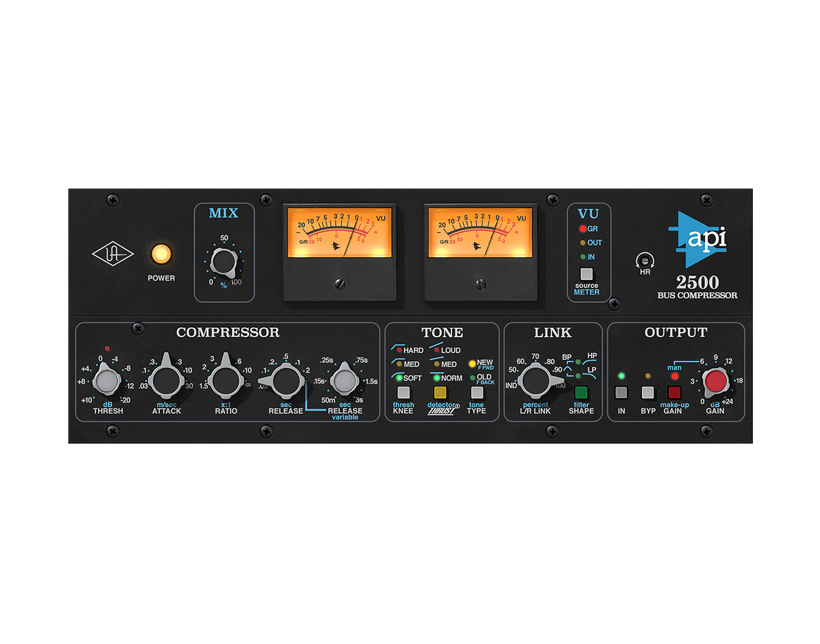Image resolution: width=820 pixels, height=644 pixels.
Task: Click the yellow THRUST detector button
Action: (x=441, y=392)
